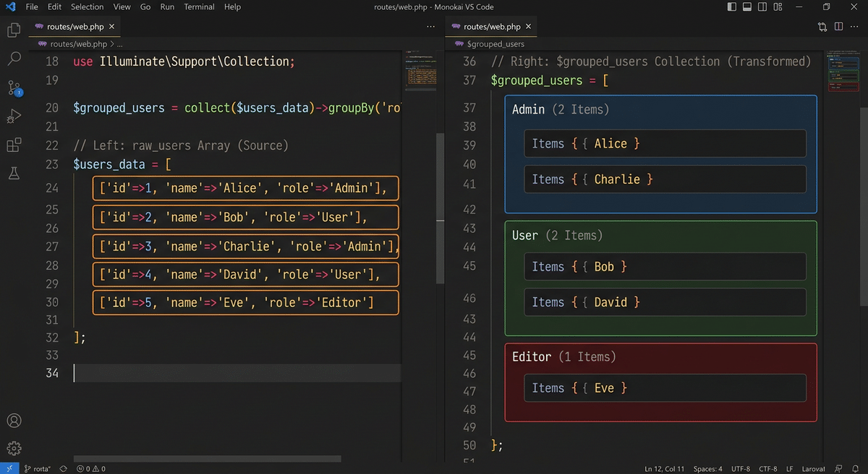The height and width of the screenshot is (474, 868).
Task: Open the Terminal menu
Action: 199,7
